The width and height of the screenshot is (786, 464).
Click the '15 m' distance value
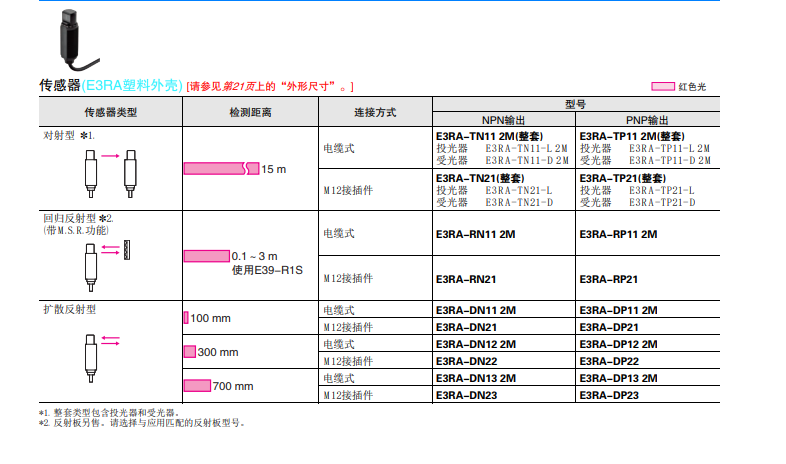coord(274,169)
